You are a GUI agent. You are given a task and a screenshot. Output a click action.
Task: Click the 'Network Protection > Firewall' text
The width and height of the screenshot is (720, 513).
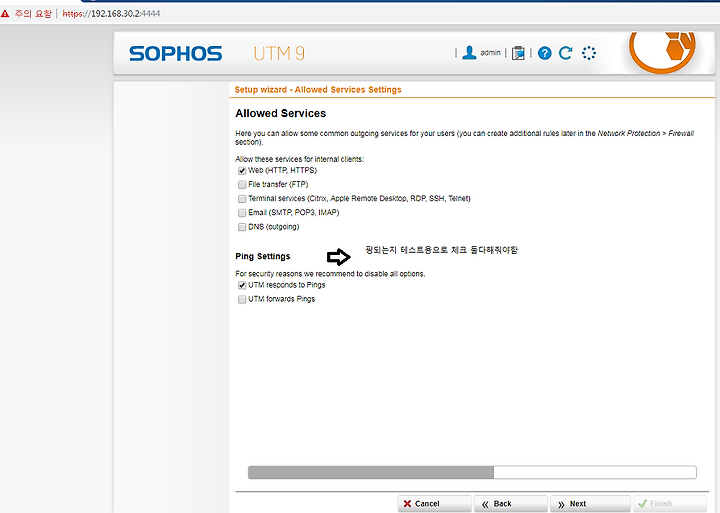point(646,133)
